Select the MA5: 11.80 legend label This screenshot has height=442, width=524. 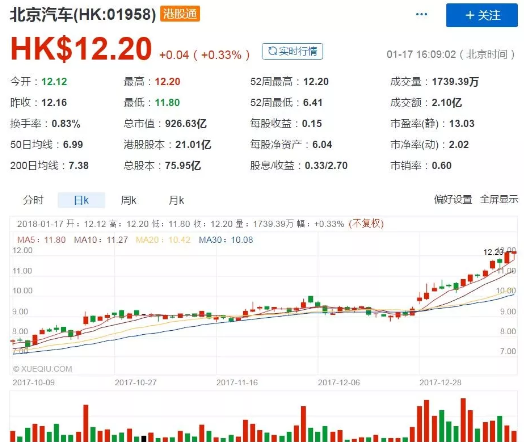tap(41, 240)
